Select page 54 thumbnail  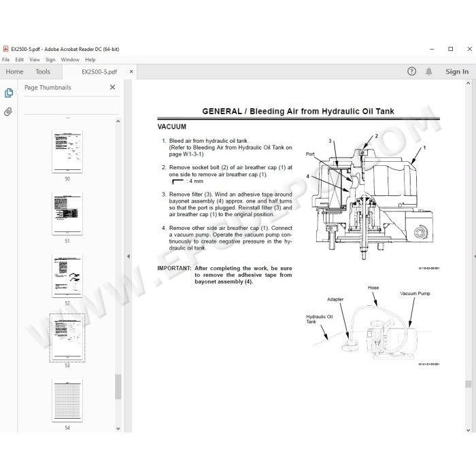67,401
